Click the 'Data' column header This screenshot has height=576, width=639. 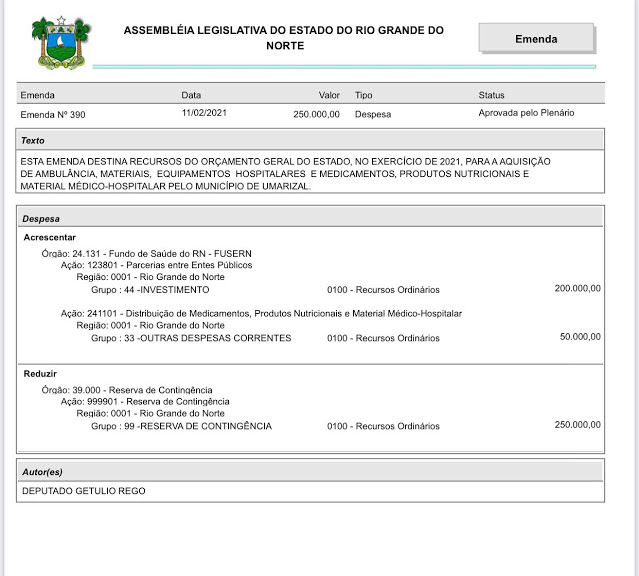[191, 95]
